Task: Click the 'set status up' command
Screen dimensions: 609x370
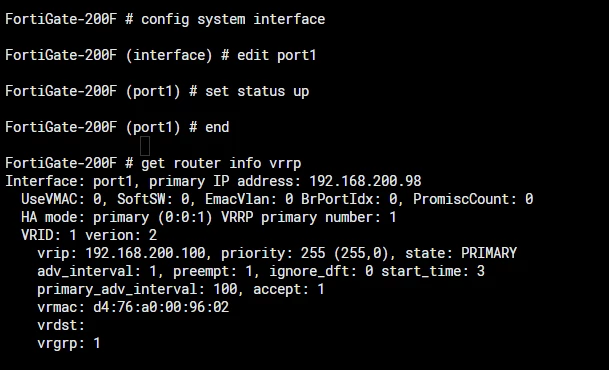Action: click(x=257, y=91)
